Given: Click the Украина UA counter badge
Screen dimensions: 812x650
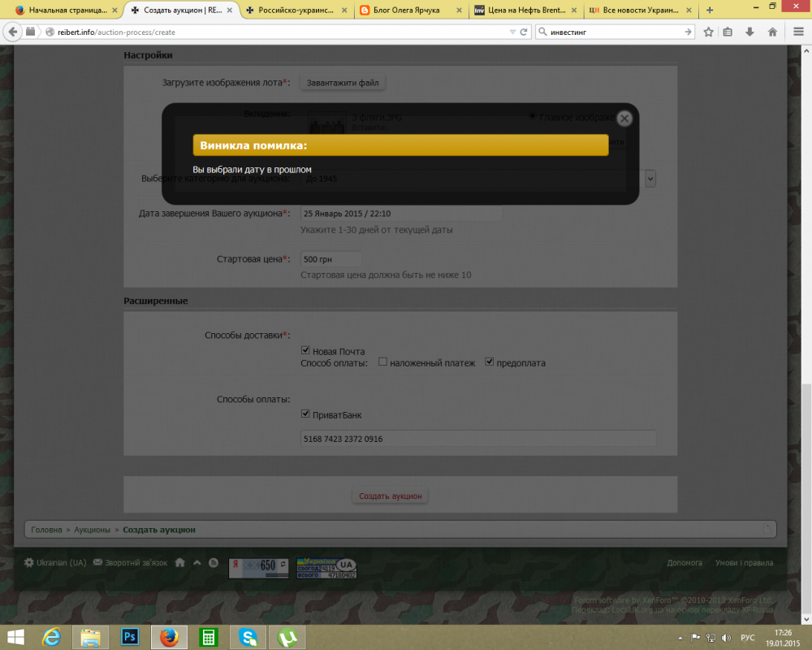Looking at the screenshot, I should (326, 568).
